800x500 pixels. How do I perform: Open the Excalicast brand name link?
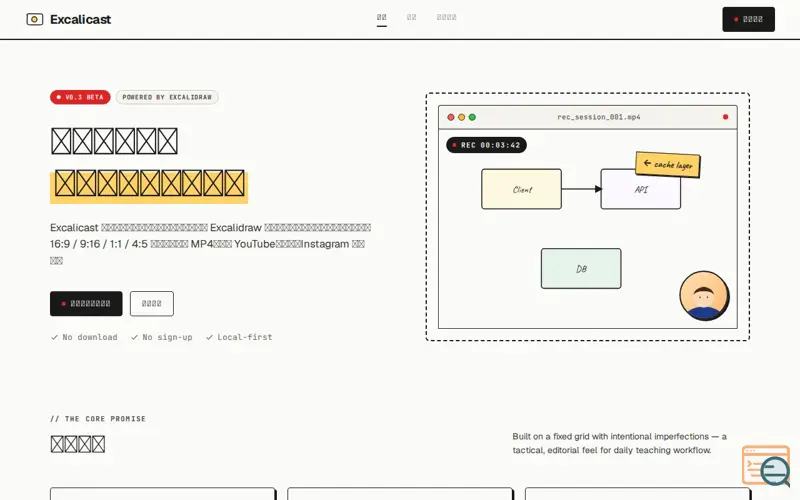[80, 19]
